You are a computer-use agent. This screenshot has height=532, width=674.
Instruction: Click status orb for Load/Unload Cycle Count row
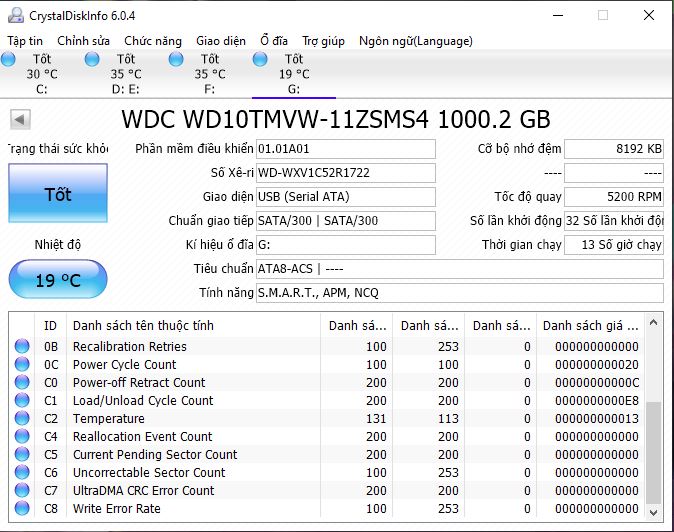tap(22, 400)
